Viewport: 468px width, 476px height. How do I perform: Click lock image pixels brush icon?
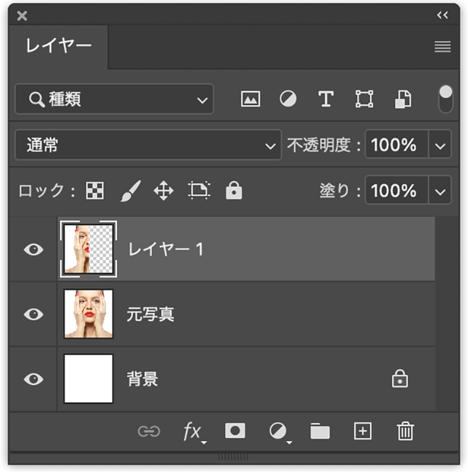130,191
